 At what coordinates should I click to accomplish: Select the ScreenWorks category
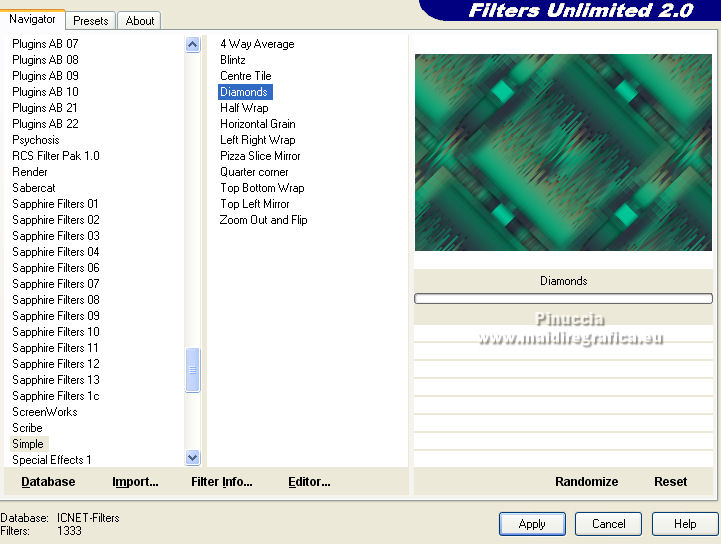point(45,412)
